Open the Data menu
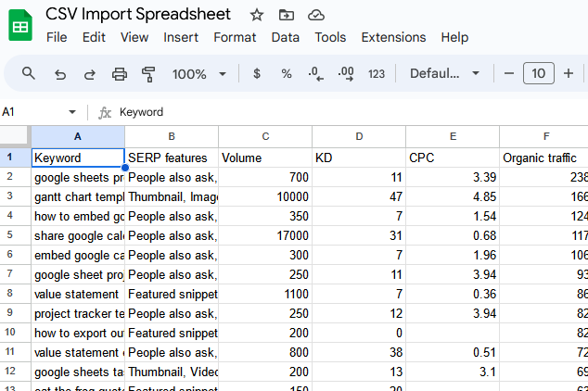Image resolution: width=588 pixels, height=391 pixels. pos(286,37)
